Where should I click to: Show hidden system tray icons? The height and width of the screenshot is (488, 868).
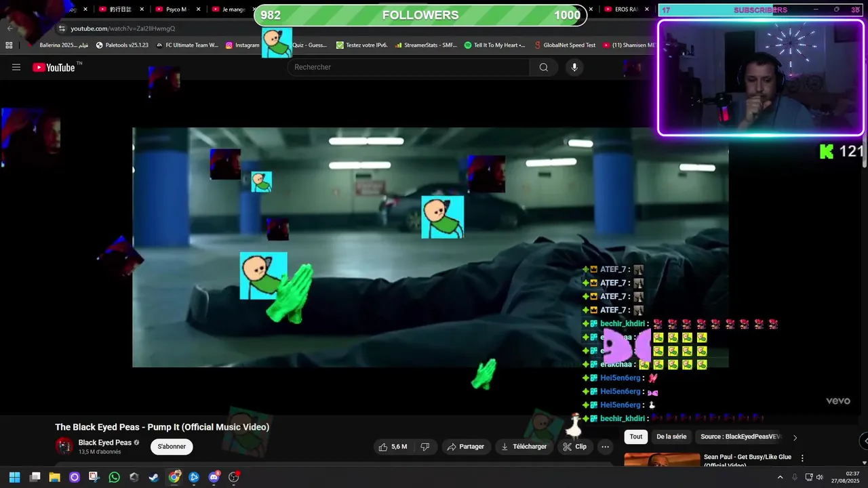click(x=780, y=477)
